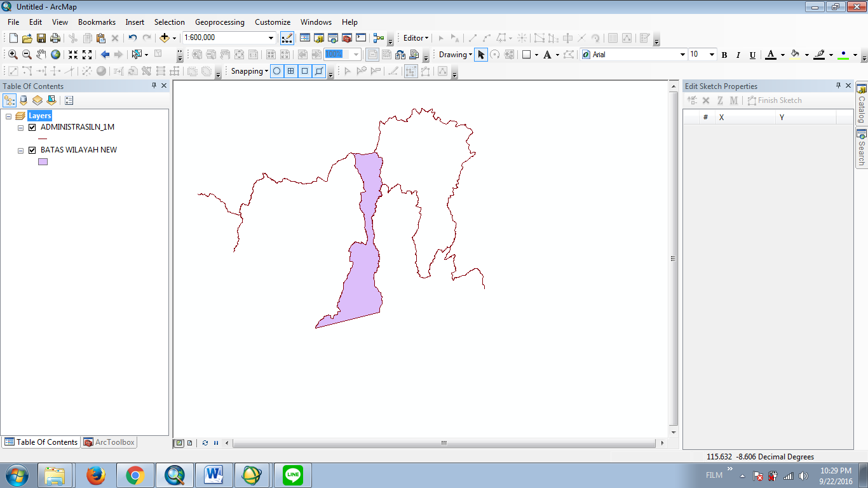Toggle End Snapping
Image resolution: width=868 pixels, height=488 pixels.
tap(290, 71)
